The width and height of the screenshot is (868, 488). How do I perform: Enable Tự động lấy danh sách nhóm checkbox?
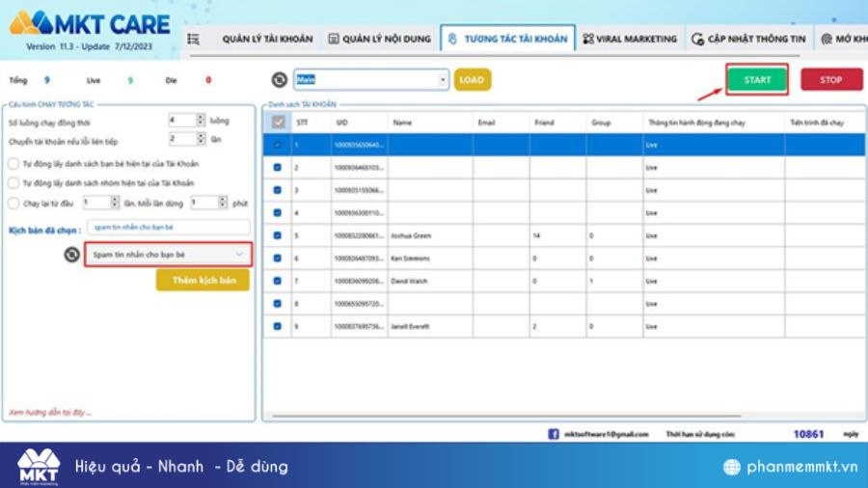click(14, 182)
